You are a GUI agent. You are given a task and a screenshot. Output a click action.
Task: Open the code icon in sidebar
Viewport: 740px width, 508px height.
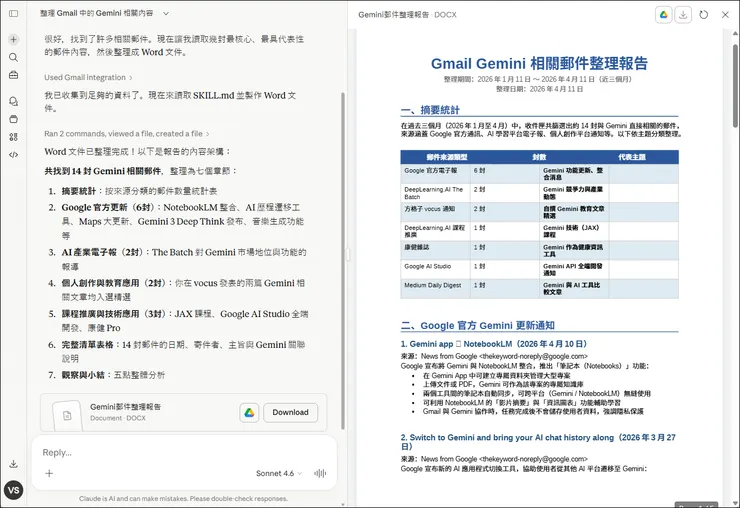click(x=14, y=154)
